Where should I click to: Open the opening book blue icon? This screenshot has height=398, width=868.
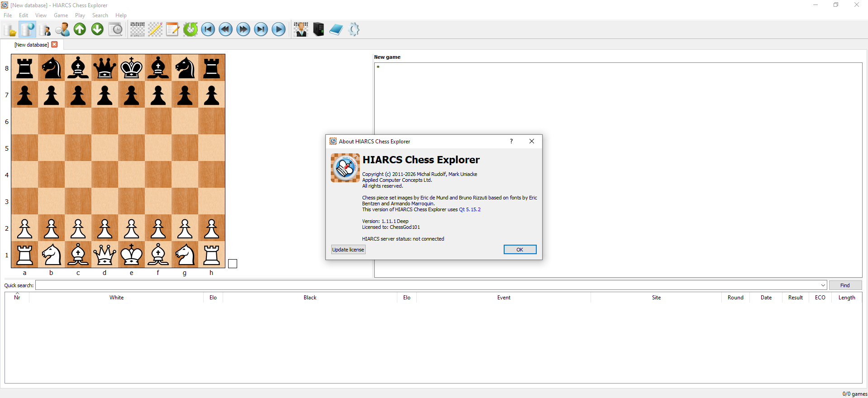click(336, 30)
